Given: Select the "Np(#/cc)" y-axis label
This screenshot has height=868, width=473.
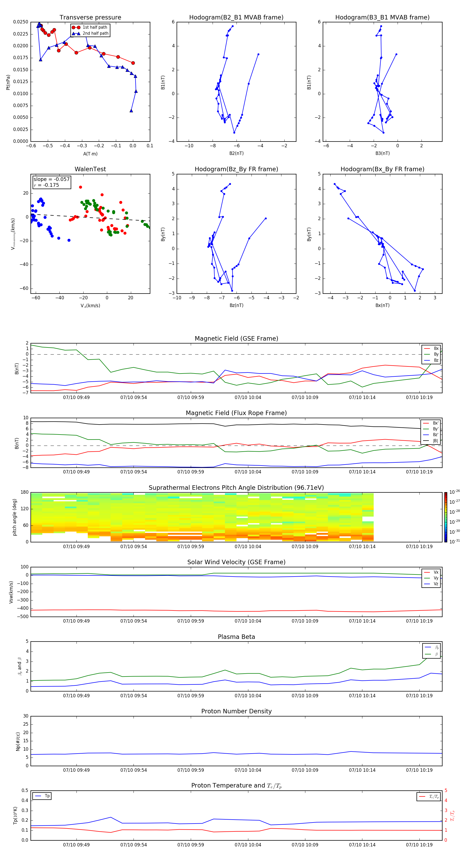Looking at the screenshot, I should coord(18,741).
